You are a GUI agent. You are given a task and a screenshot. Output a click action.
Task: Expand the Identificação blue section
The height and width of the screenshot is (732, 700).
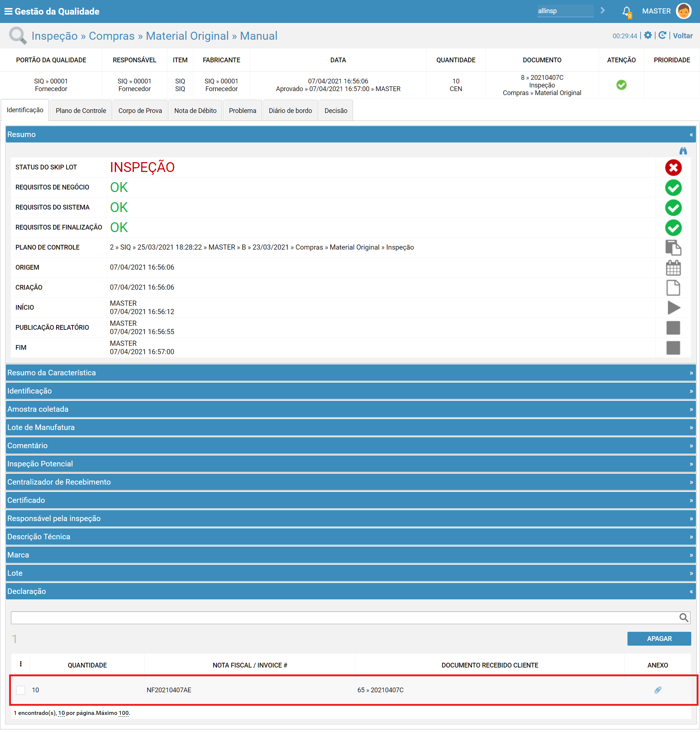[x=350, y=391]
